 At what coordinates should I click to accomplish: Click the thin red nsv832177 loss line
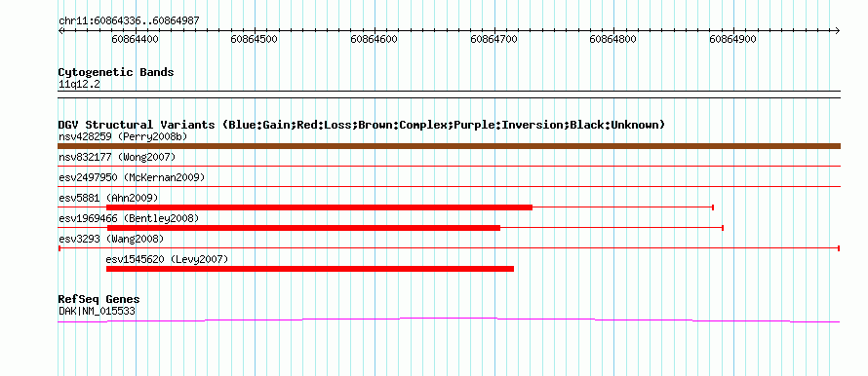point(449,166)
